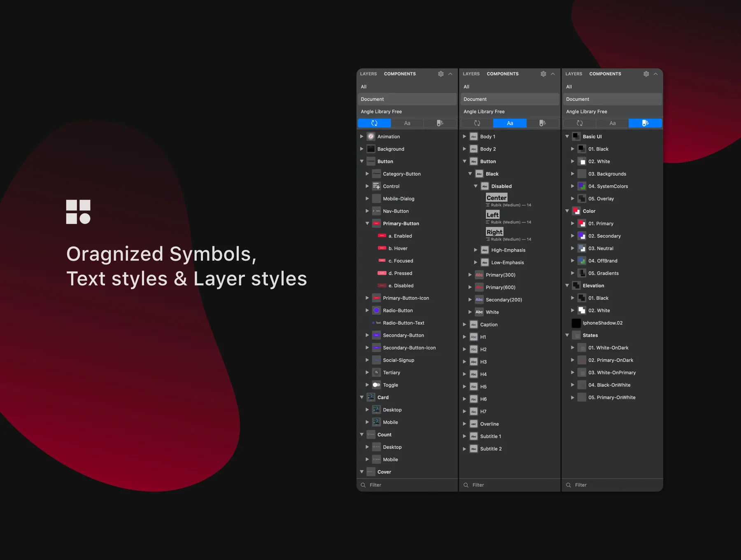The height and width of the screenshot is (560, 741).
Task: Click the White Abc text style icon
Action: pyautogui.click(x=479, y=312)
